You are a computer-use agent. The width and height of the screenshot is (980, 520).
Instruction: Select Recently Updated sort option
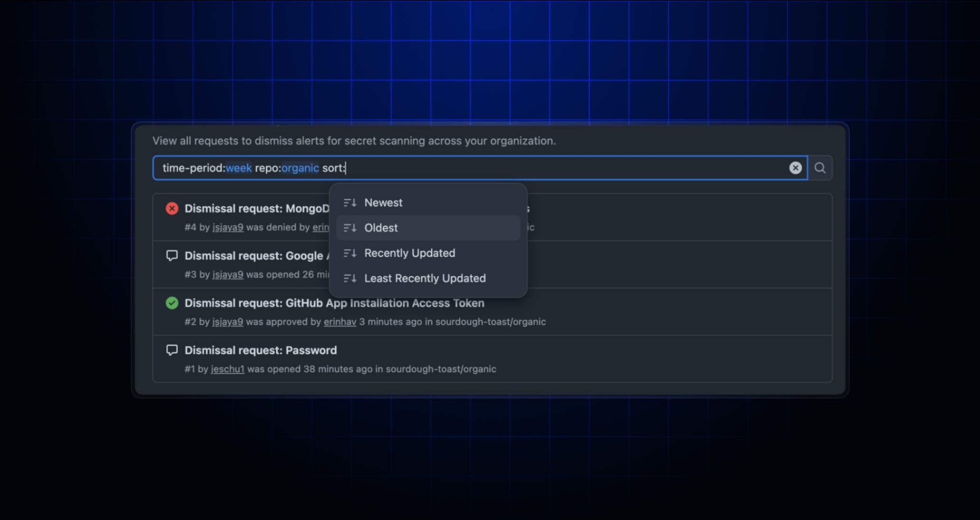click(x=428, y=253)
